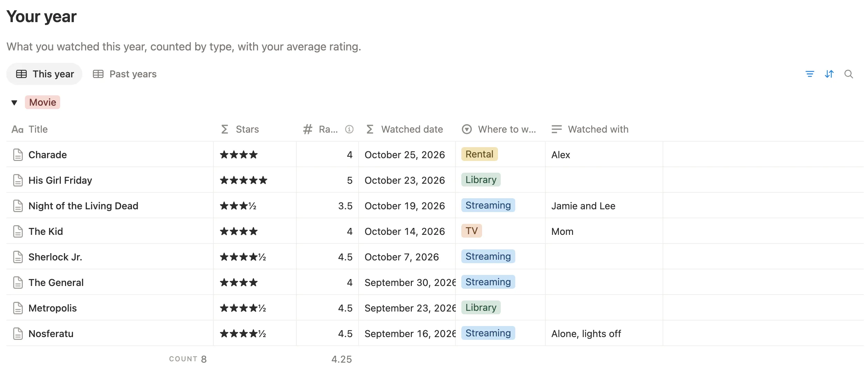Switch to the This year tab

pyautogui.click(x=45, y=74)
